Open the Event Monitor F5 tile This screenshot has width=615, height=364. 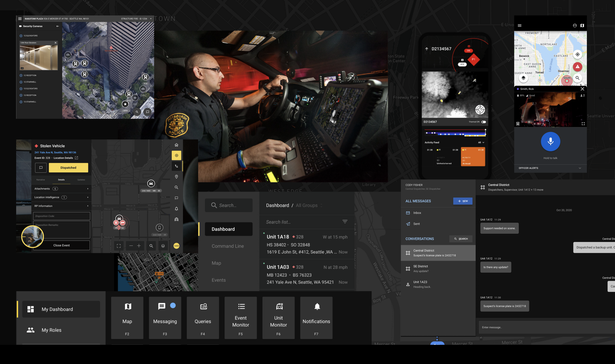click(x=241, y=318)
